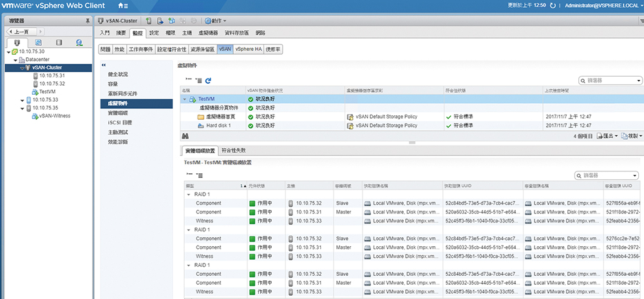Switch to Hosts and Clusters navigator view
The image size is (644, 299).
(17, 43)
